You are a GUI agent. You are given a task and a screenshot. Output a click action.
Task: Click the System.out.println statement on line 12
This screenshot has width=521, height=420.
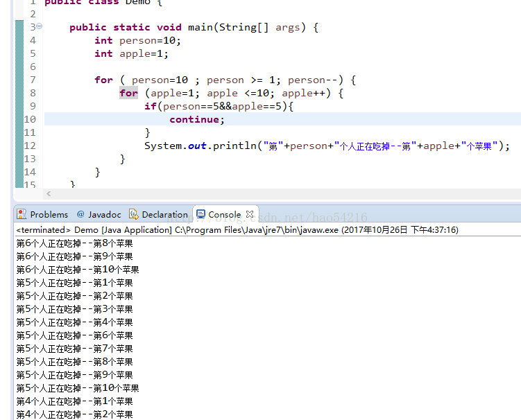click(x=327, y=146)
